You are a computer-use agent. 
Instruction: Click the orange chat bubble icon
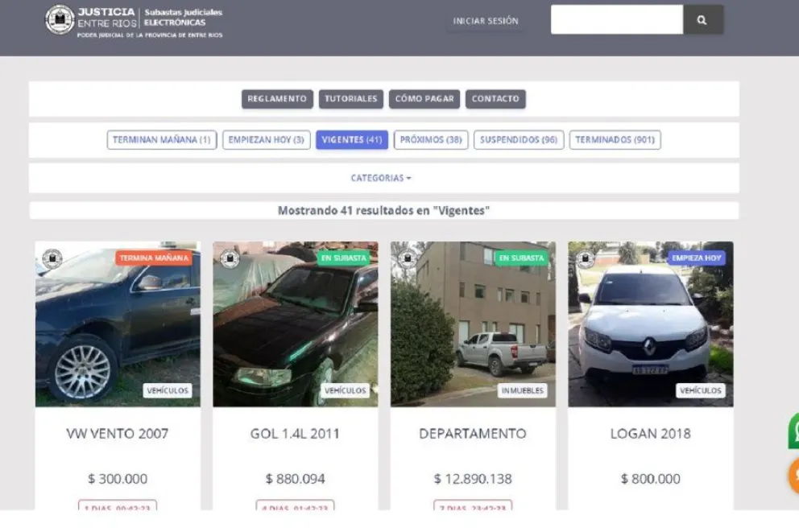793,476
